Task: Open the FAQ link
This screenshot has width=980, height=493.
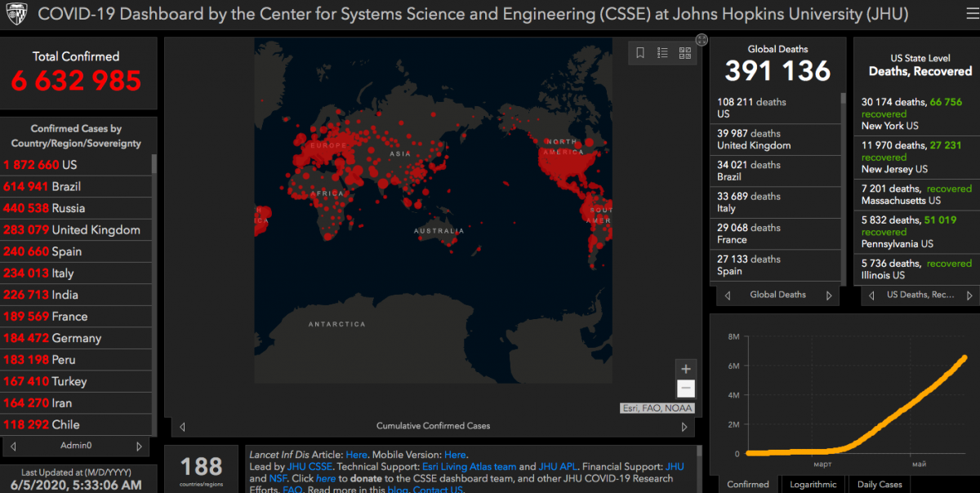Action: tap(292, 490)
